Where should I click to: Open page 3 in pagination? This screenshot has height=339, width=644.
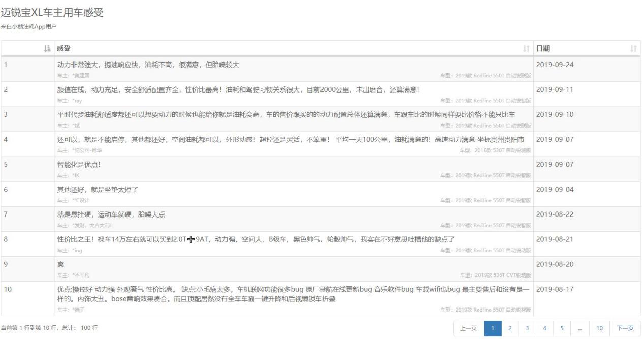click(527, 328)
